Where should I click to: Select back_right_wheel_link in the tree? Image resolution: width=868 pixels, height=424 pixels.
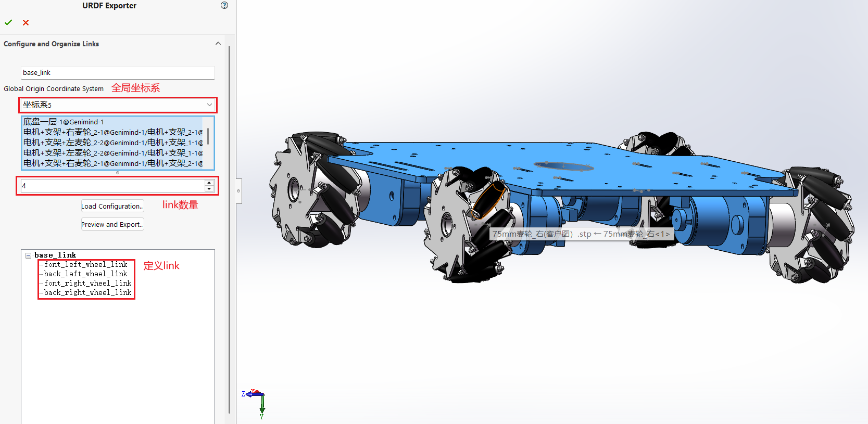tap(87, 292)
